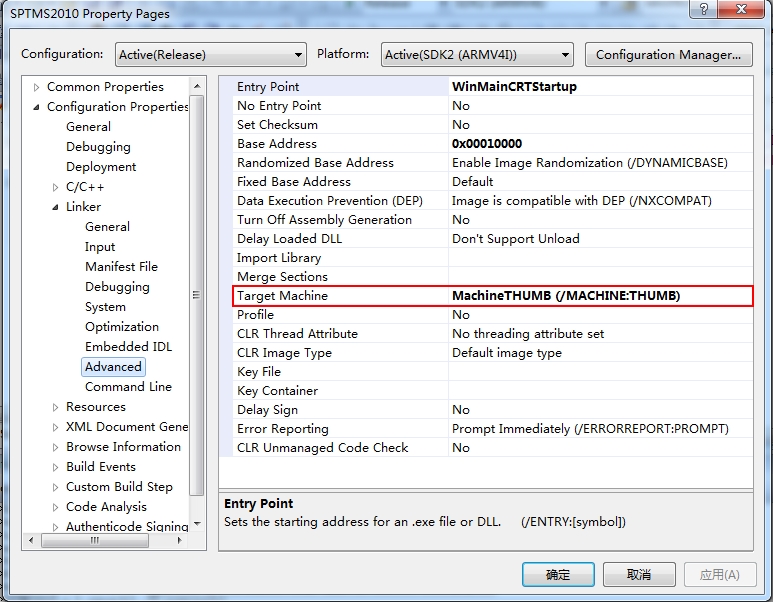Open the Command Line page
The image size is (773, 602).
(128, 387)
